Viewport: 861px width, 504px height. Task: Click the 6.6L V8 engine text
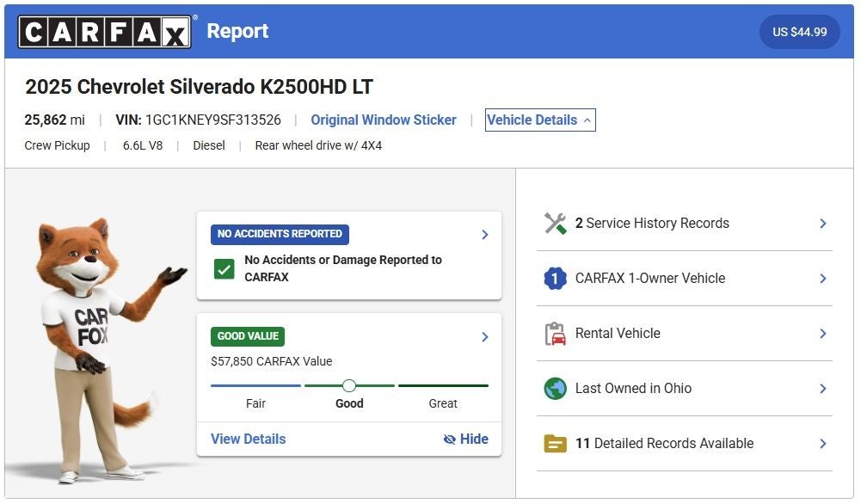(x=143, y=145)
